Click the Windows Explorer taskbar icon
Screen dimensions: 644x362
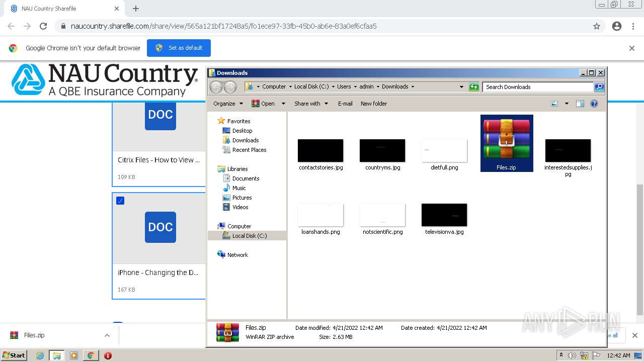(56, 355)
